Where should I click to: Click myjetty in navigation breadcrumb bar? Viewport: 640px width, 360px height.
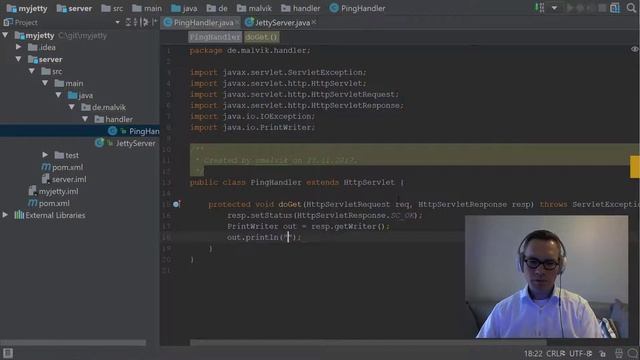point(27,8)
